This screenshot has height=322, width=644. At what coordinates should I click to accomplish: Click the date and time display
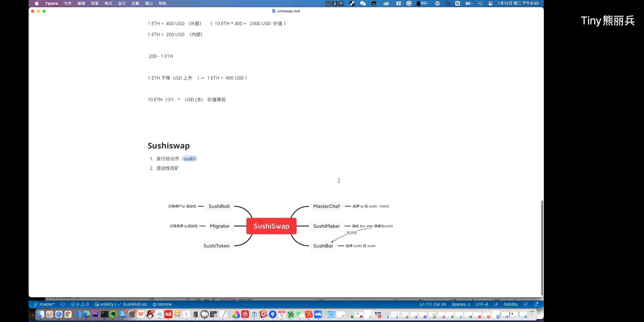tap(518, 4)
